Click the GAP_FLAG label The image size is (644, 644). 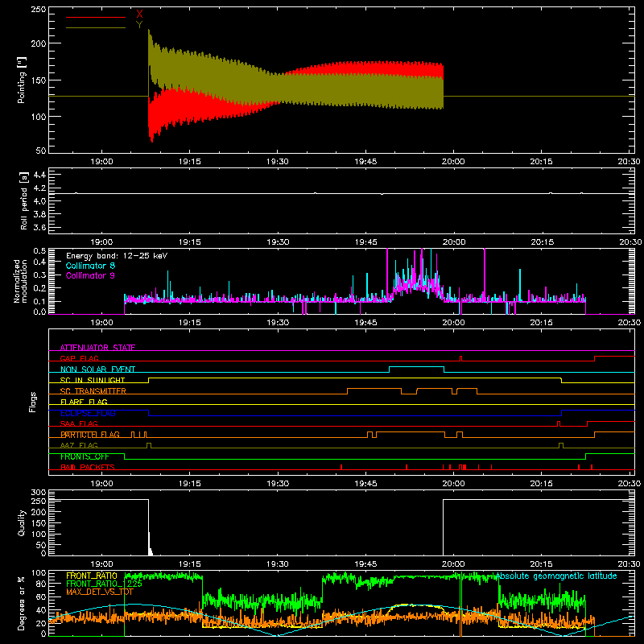(x=79, y=358)
